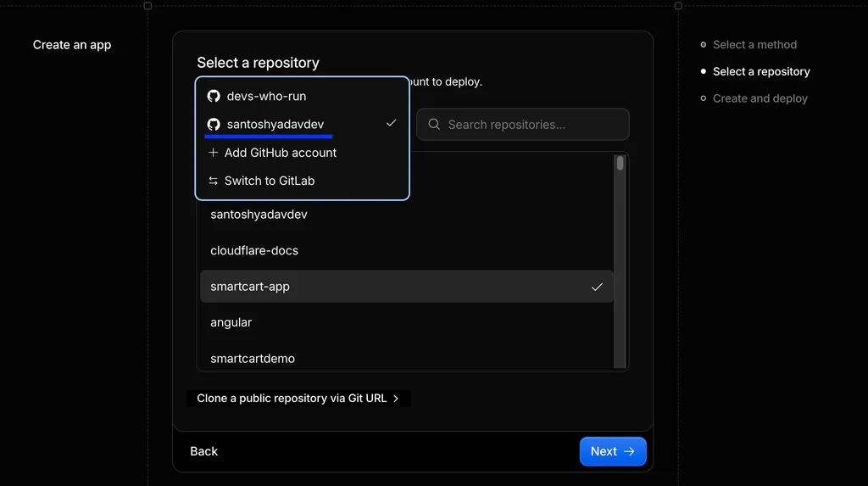Select the santoshyadavdev repository row
The height and width of the screenshot is (486, 868).
point(406,215)
